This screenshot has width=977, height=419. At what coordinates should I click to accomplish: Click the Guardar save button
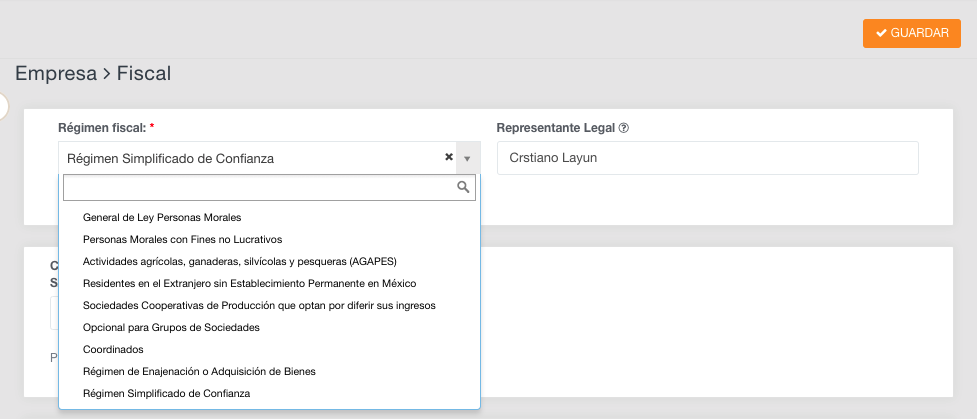tap(911, 33)
